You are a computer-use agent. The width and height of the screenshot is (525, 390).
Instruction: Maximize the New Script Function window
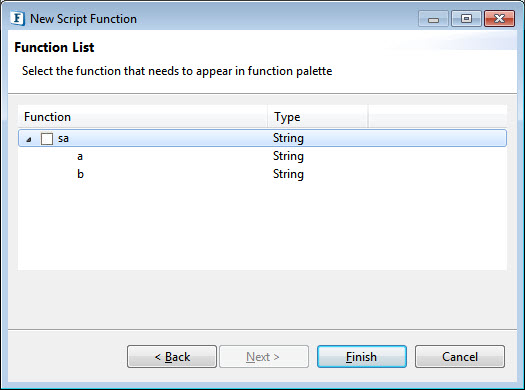(466, 18)
